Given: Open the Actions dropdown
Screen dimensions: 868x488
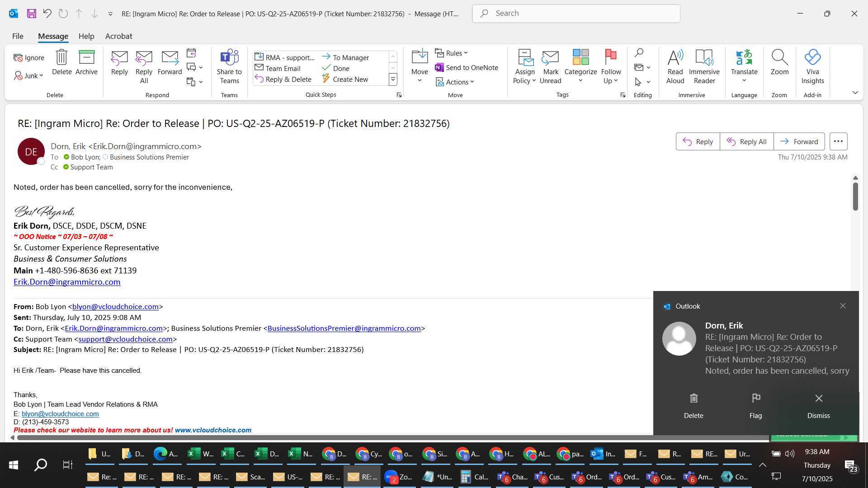Looking at the screenshot, I should tap(454, 82).
